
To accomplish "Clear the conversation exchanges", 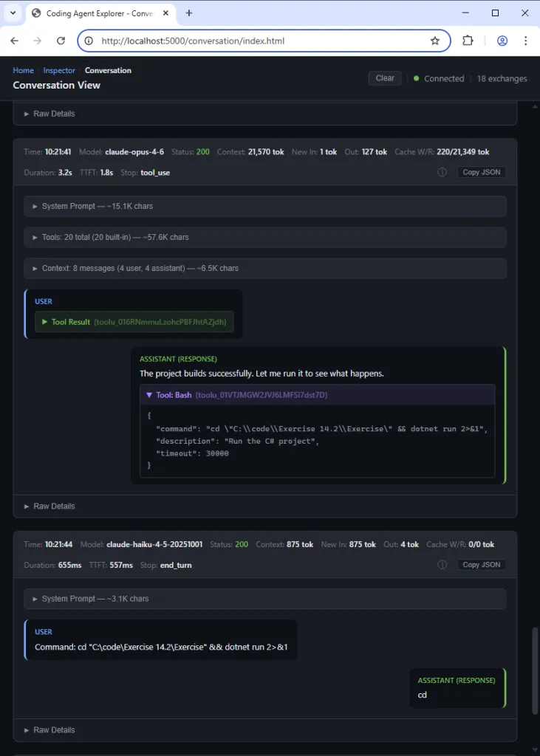I will tap(385, 78).
